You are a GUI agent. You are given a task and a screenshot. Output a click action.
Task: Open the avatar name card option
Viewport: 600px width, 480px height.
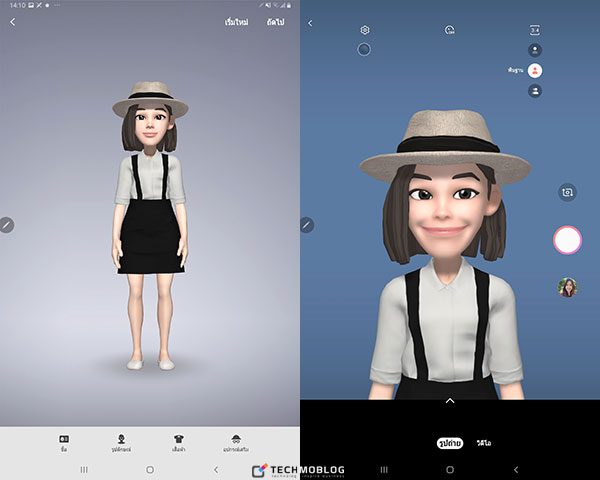(x=64, y=441)
